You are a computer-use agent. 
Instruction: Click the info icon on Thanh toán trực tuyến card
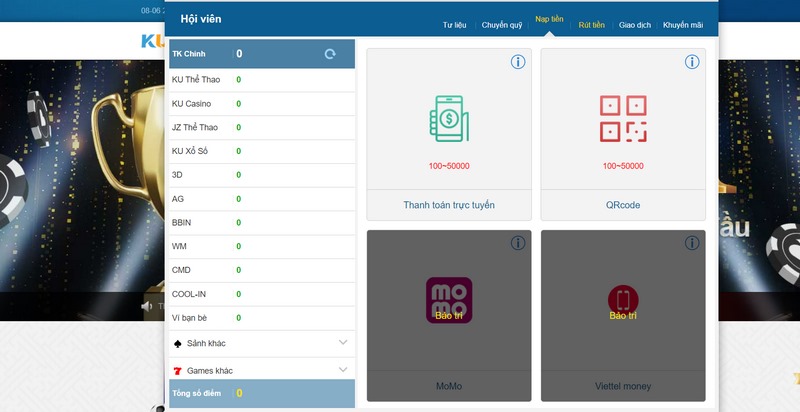point(518,62)
